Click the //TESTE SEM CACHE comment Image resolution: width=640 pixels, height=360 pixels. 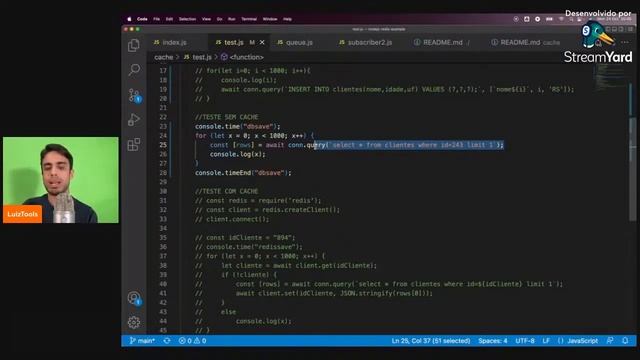(227, 117)
